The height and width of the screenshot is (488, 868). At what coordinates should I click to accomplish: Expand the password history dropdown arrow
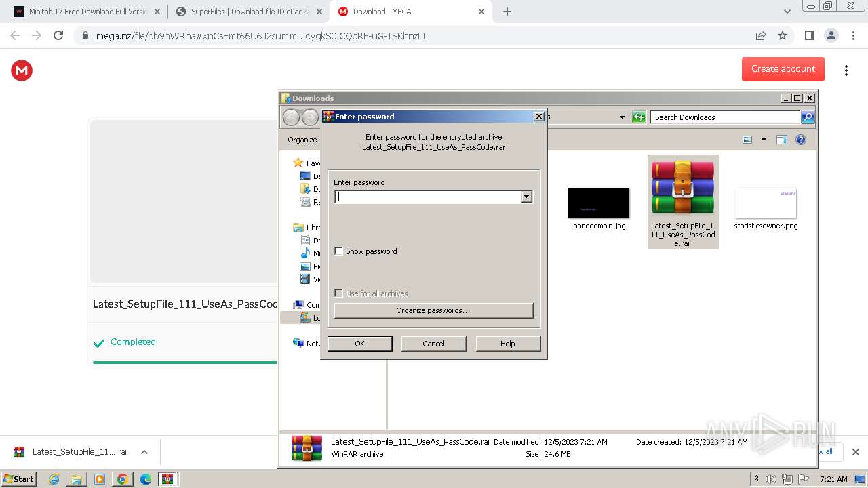(x=526, y=197)
